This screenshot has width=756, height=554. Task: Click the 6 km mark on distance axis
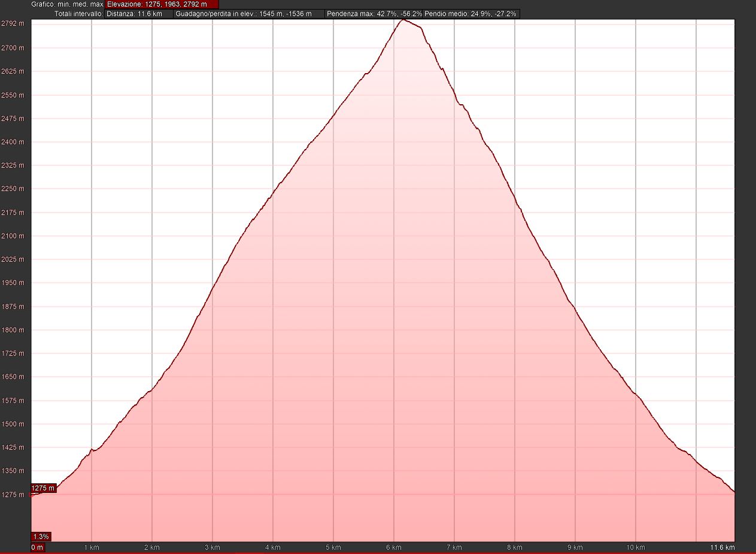[x=394, y=547]
